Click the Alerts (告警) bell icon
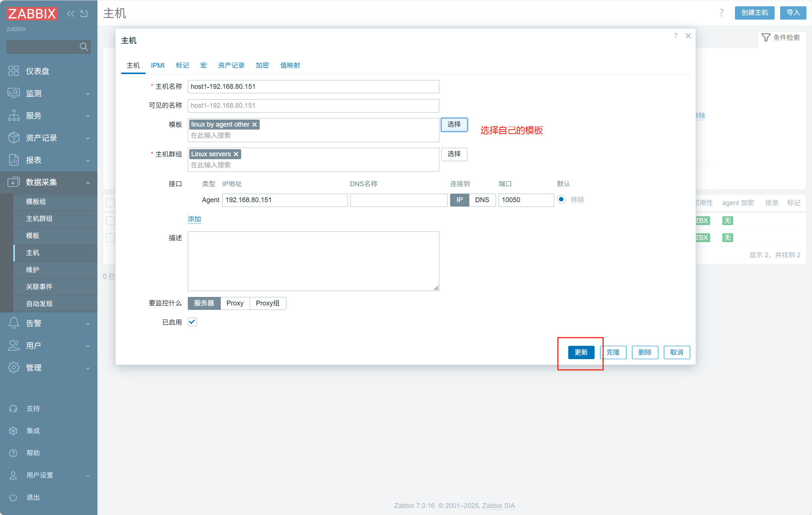 click(x=14, y=323)
